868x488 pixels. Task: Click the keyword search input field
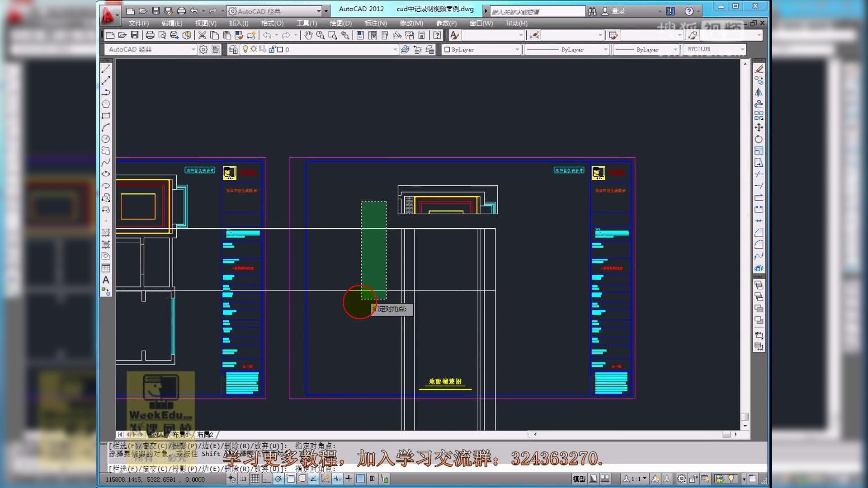tap(538, 11)
